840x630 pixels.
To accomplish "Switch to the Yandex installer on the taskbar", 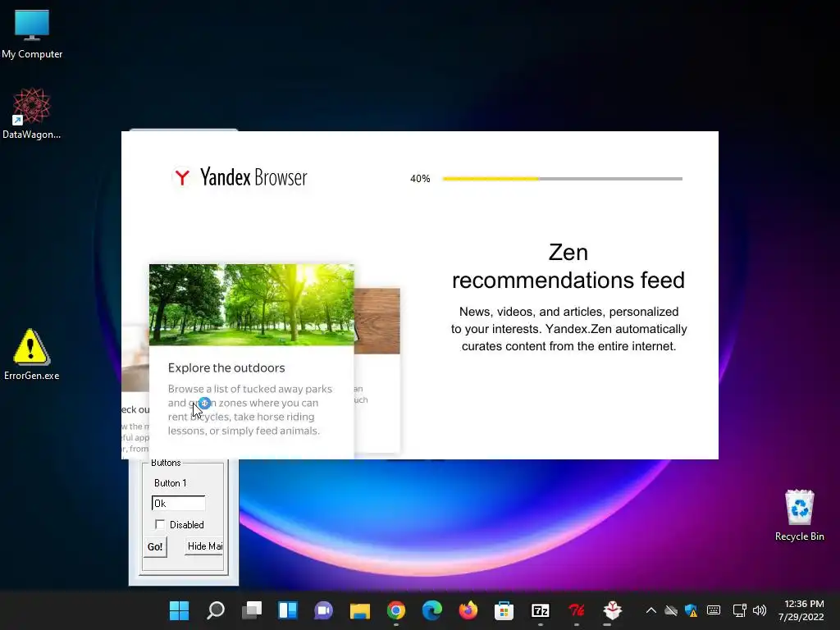I will click(612, 610).
